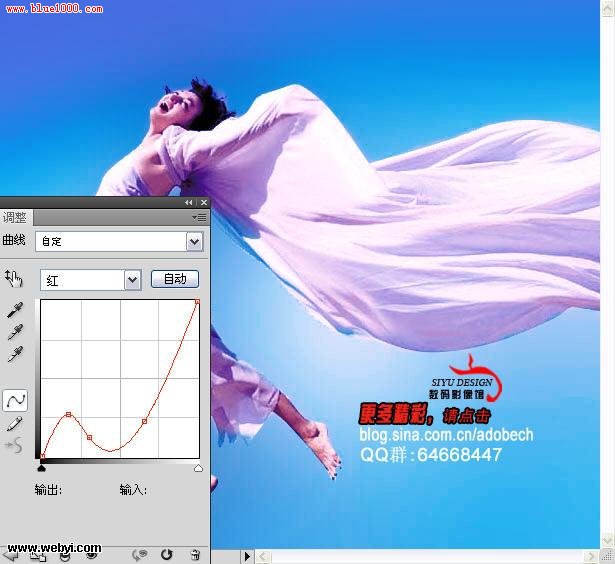Screen dimensions: 615x564
Task: Click the white point input slider
Action: pos(198,468)
